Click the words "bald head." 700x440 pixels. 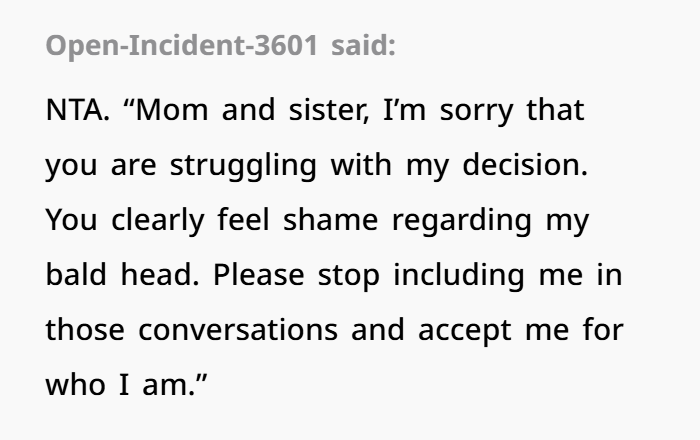(122, 275)
